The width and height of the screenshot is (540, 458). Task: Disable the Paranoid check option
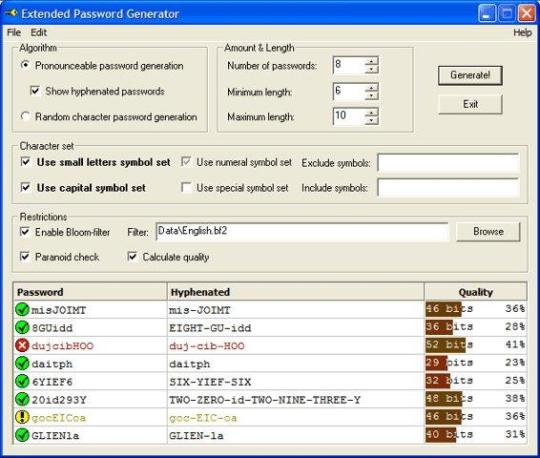tap(25, 257)
